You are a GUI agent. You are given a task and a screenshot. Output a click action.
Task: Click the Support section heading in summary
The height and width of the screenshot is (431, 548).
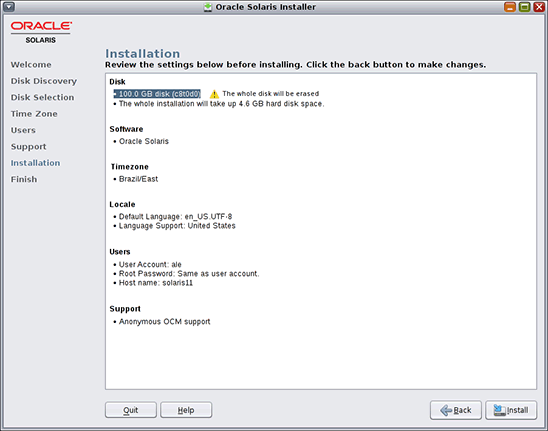point(125,309)
